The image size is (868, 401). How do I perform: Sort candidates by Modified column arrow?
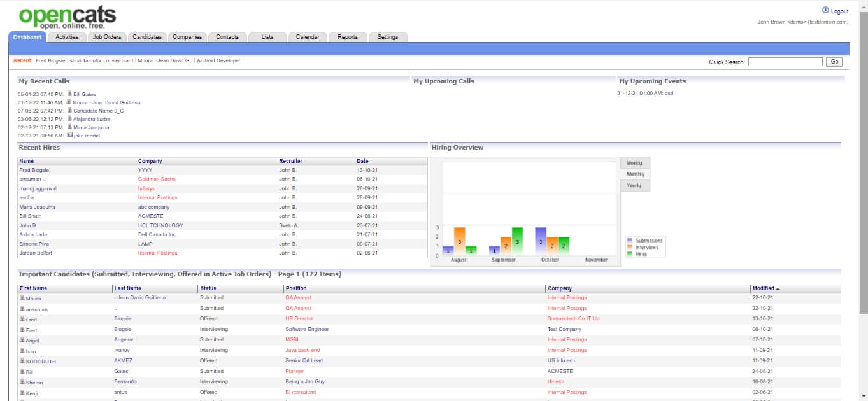tap(778, 289)
